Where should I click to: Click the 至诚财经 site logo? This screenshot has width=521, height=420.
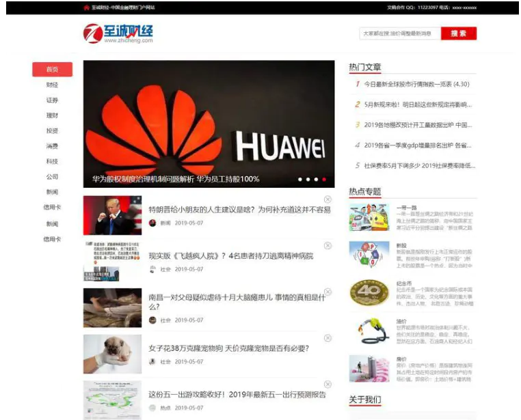119,33
